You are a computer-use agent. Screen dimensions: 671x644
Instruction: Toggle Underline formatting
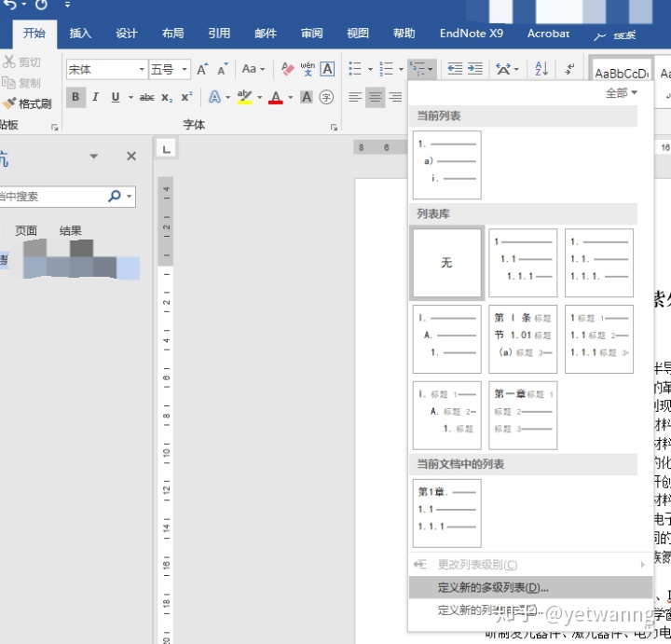click(x=116, y=97)
